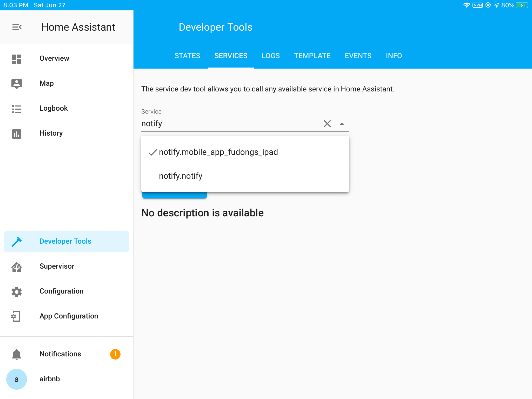532x399 pixels.
Task: Click the Logbook icon in sidebar
Action: tap(16, 108)
